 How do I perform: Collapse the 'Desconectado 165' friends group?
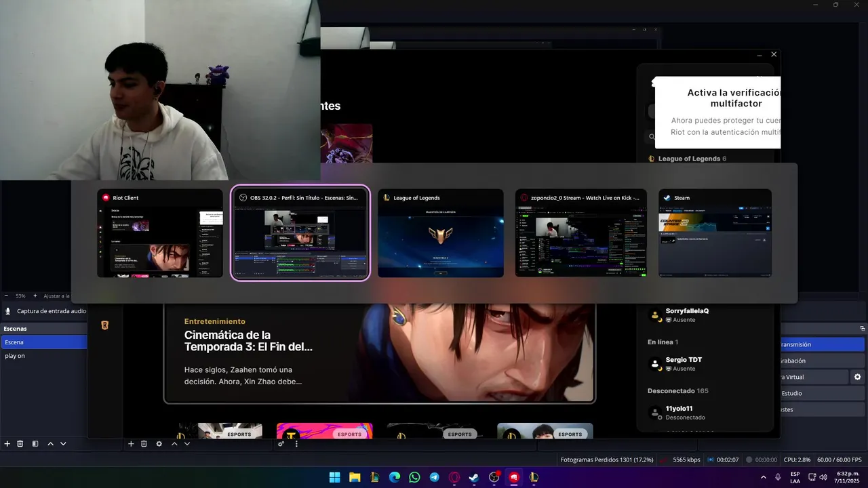click(x=678, y=391)
